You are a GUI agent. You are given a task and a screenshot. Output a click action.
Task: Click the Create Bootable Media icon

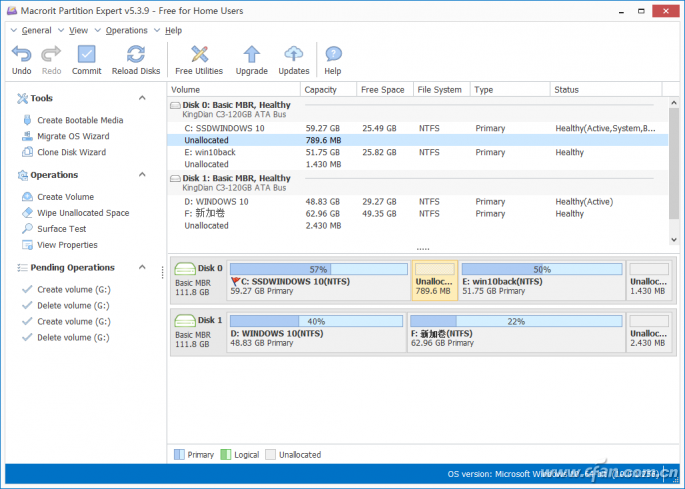coord(27,120)
